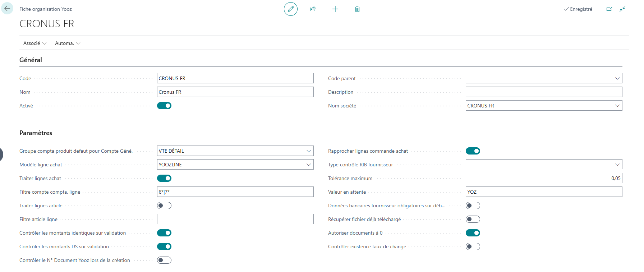Image resolution: width=644 pixels, height=272 pixels.
Task: Turn off Autoriser documents à 0
Action: point(473,233)
